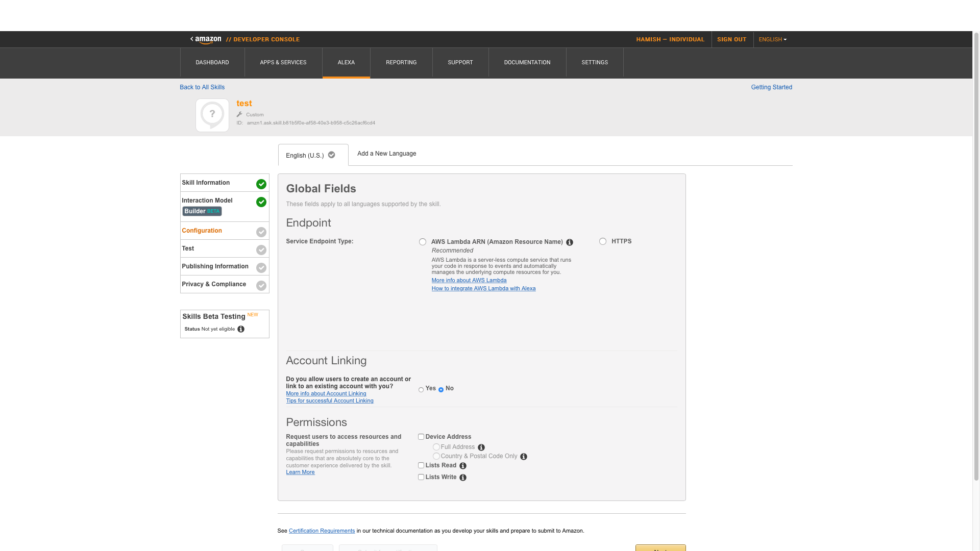
Task: Click gray checkmark beside Test
Action: [261, 250]
